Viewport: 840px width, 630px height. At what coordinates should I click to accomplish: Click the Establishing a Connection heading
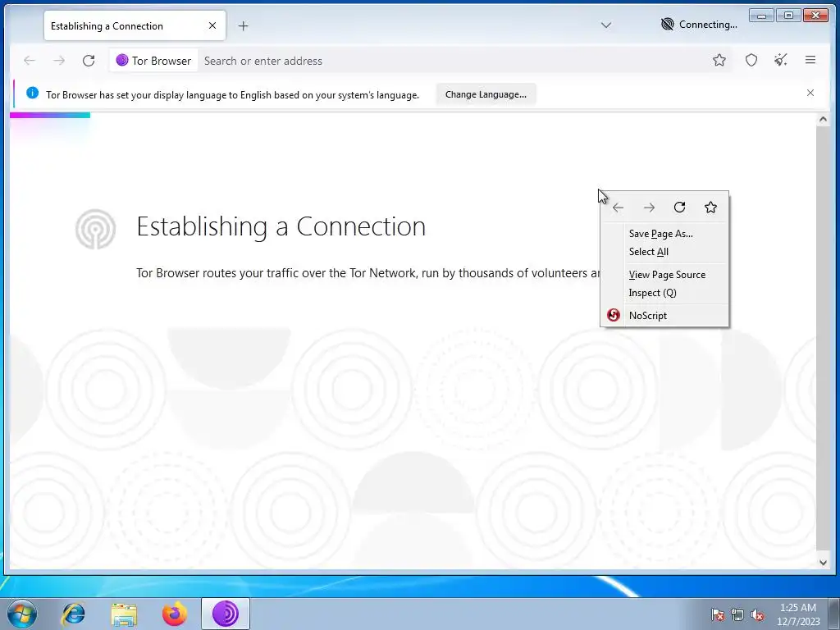281,226
